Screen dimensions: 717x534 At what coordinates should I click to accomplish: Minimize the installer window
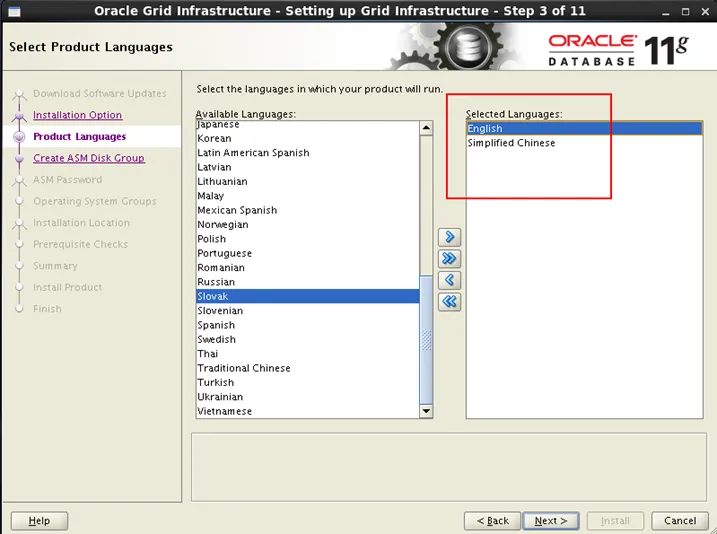coord(665,12)
